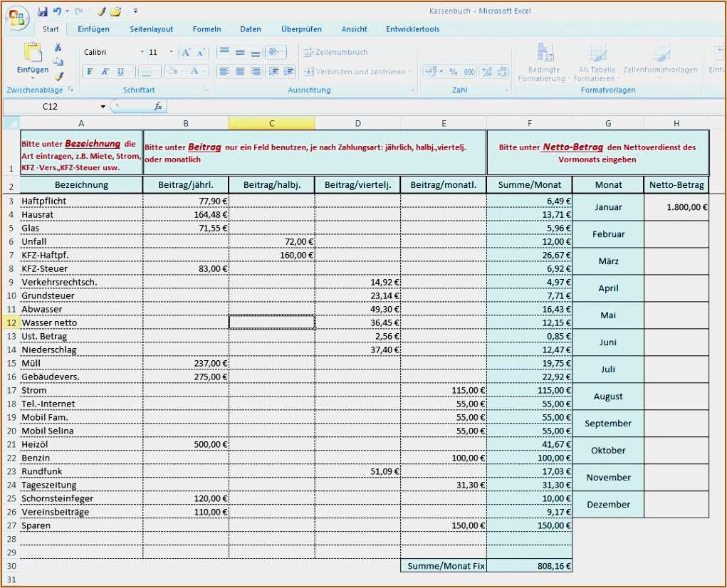Screen dimensions: 727x588
Task: Increase font size with the large A
Action: tap(186, 53)
